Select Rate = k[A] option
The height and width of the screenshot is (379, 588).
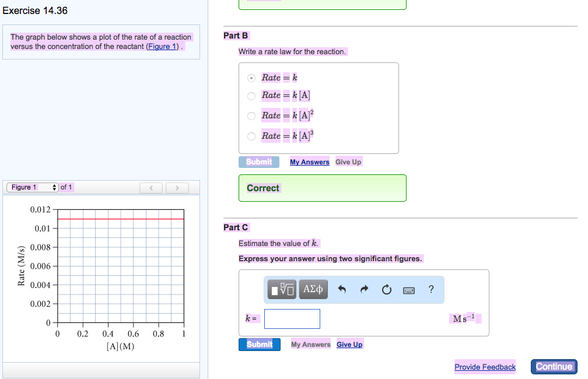pyautogui.click(x=251, y=96)
